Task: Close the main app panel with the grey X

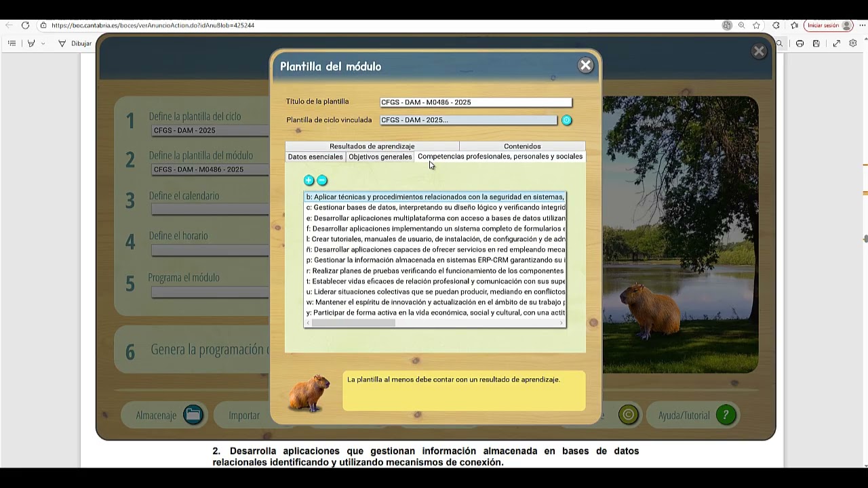Action: pos(759,52)
